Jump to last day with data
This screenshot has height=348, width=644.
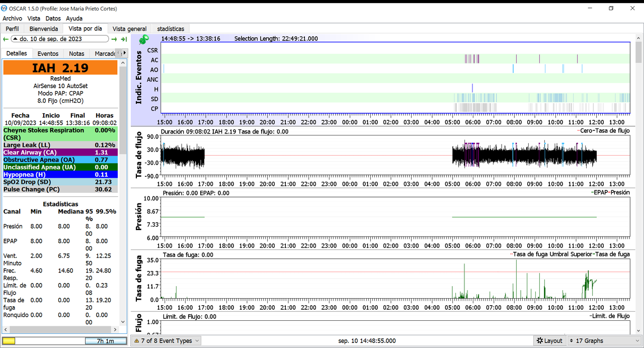tap(124, 39)
